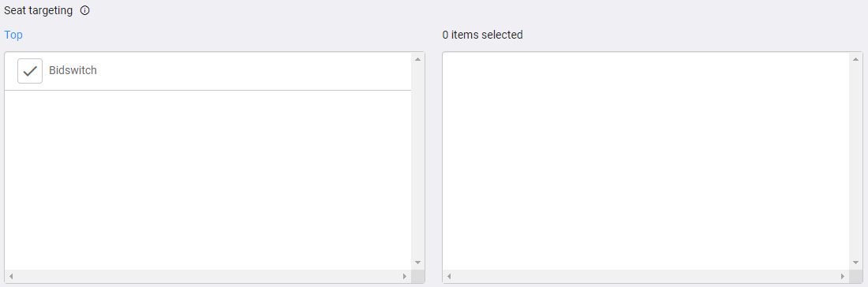The image size is (868, 287).
Task: Click the 0 items selected label
Action: (483, 35)
